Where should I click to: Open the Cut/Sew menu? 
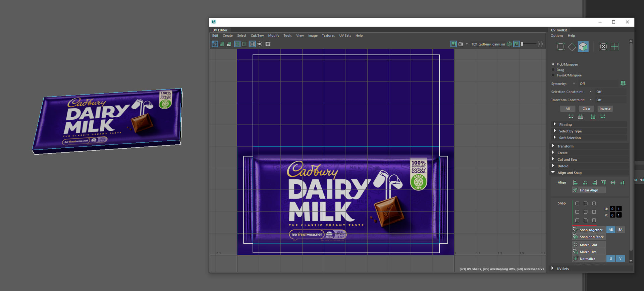[257, 36]
